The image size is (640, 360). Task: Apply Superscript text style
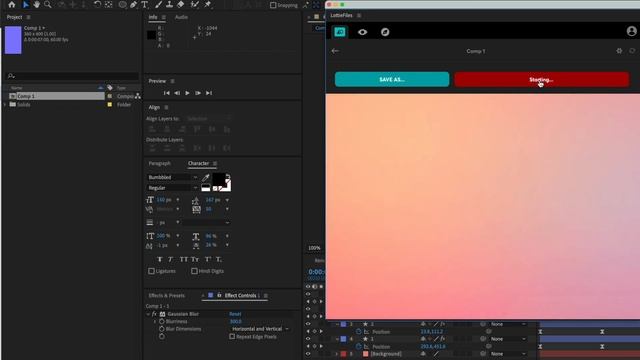click(x=208, y=259)
